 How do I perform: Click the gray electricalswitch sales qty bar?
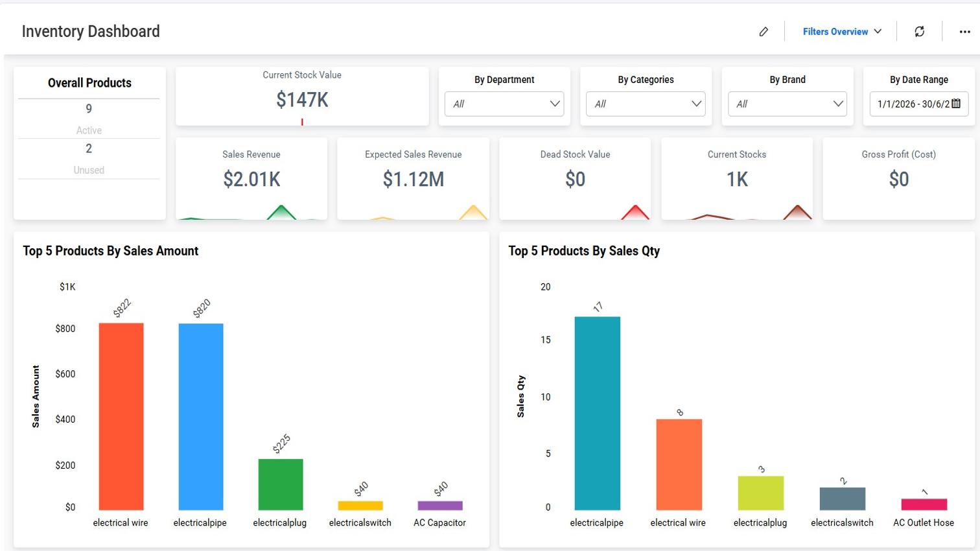[x=843, y=498]
